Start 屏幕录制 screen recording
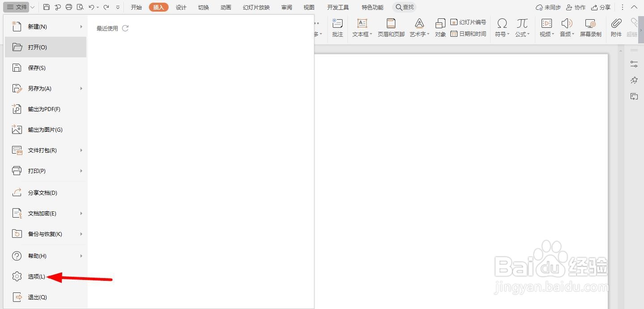 pos(590,27)
